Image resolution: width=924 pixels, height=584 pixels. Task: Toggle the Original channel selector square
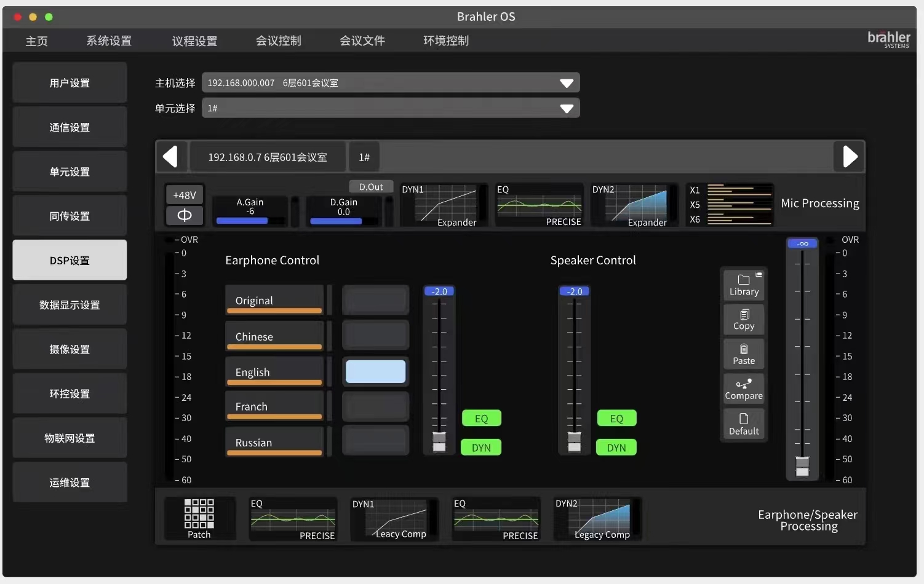click(375, 300)
